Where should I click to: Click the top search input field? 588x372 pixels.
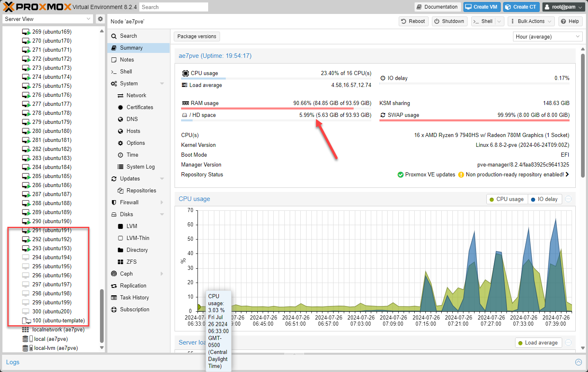(x=174, y=7)
